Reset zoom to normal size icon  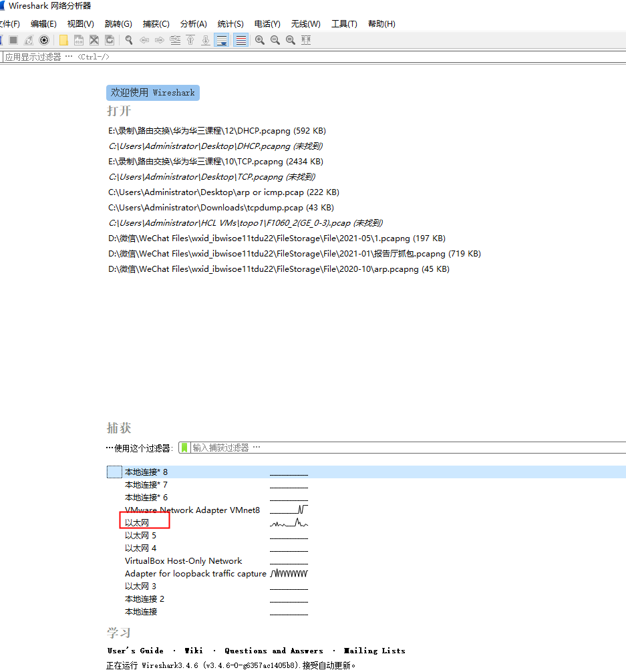pos(291,40)
